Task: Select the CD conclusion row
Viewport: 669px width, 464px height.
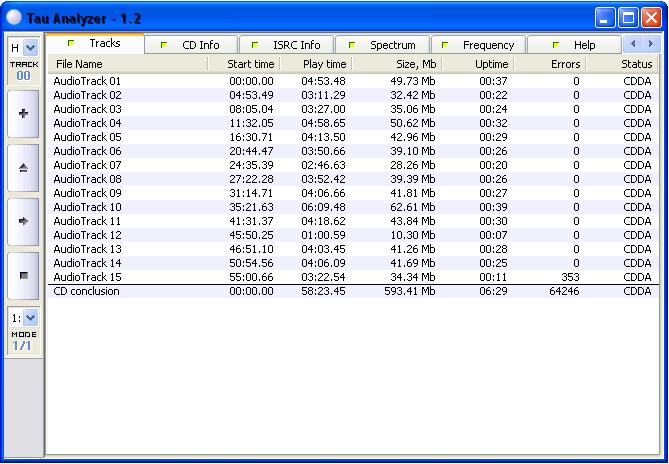Action: click(353, 291)
